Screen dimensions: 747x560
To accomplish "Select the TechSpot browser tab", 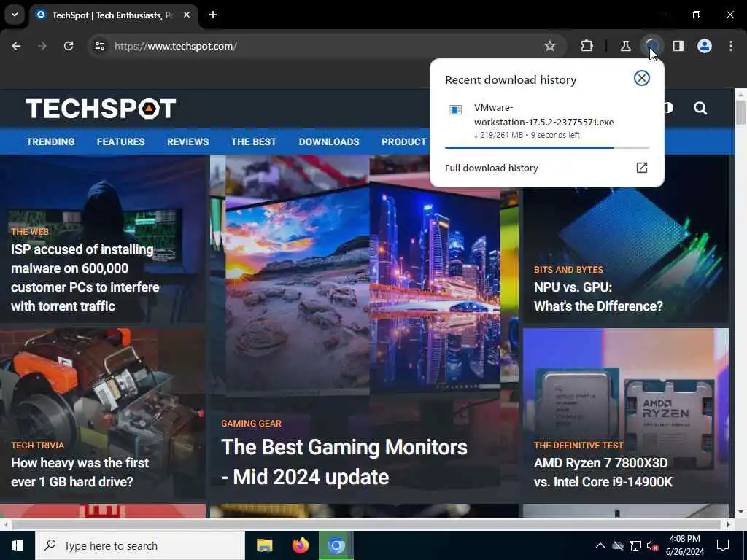I will [113, 15].
